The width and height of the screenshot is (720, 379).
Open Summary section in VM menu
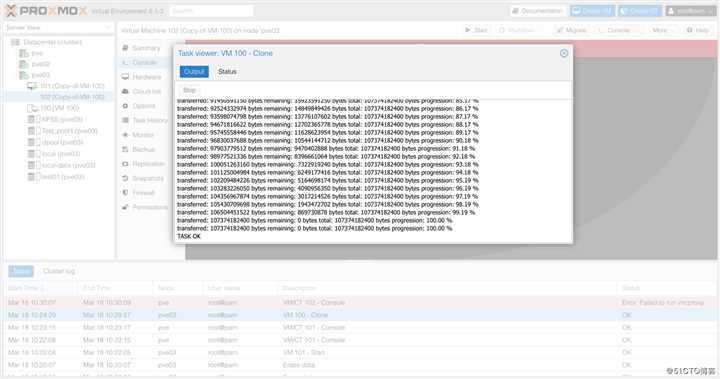pyautogui.click(x=146, y=48)
